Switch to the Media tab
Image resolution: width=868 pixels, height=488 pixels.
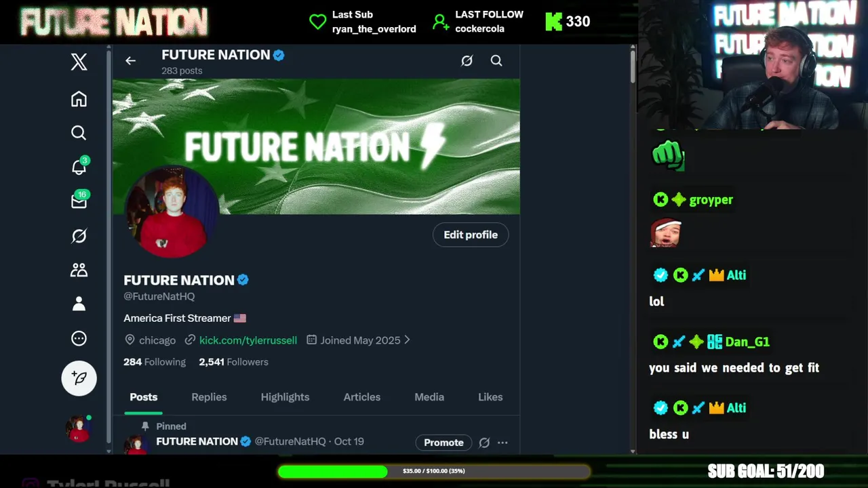point(429,397)
